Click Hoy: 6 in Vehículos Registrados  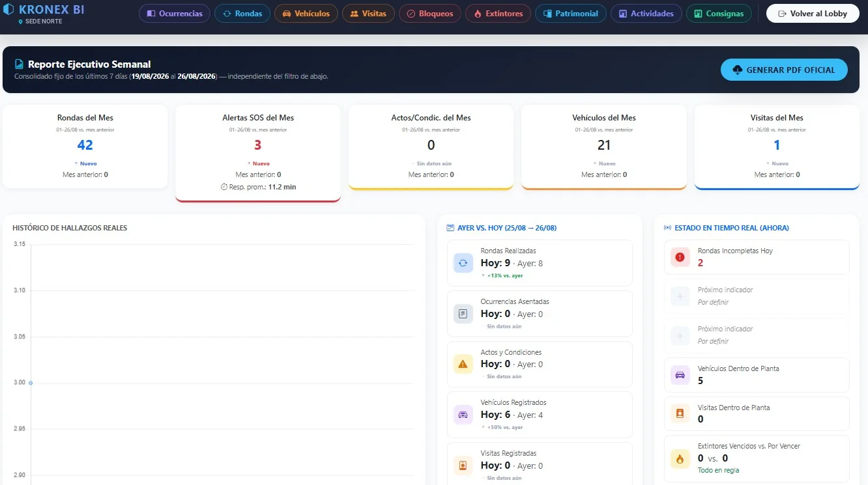click(495, 415)
